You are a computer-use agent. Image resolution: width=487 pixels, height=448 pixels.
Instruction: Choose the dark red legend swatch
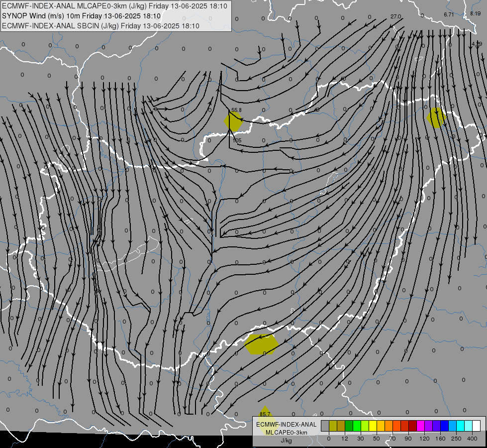tap(413, 426)
